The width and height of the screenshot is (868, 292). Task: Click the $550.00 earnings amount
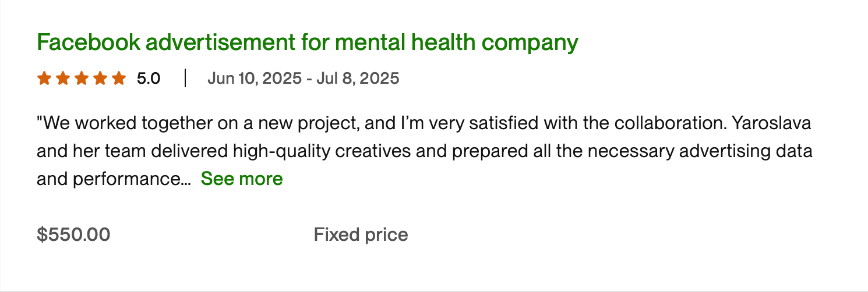pos(73,235)
